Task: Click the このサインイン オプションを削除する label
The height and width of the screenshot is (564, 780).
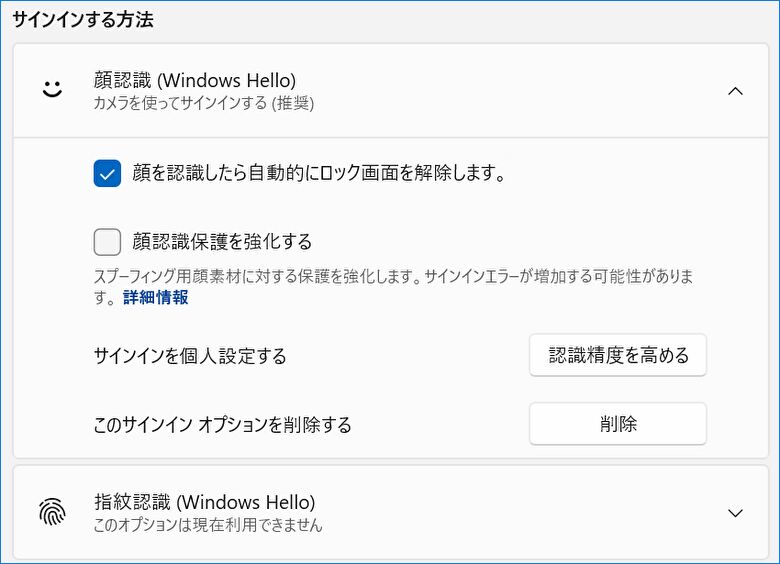Action: click(222, 425)
